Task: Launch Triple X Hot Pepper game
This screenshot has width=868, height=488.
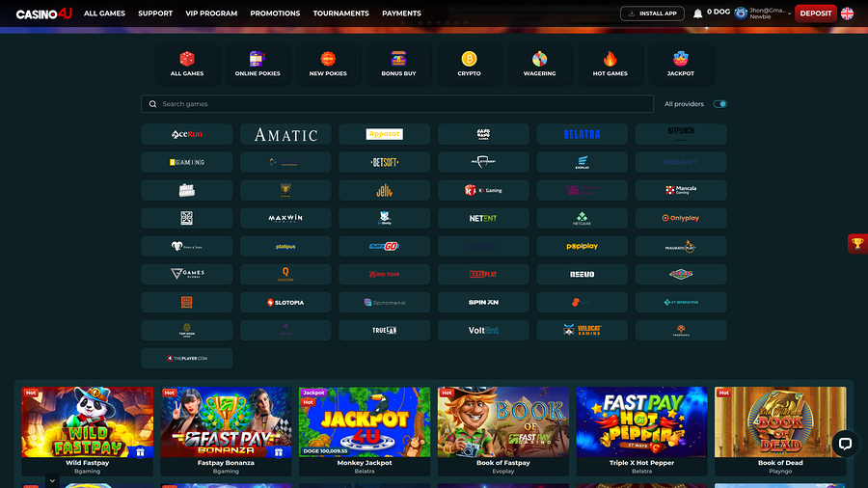Action: click(x=641, y=422)
